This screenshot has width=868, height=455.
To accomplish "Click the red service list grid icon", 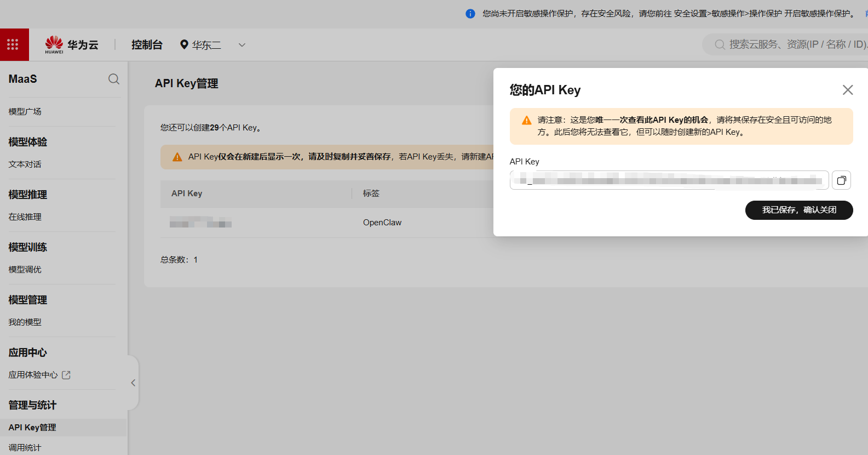I will 13,44.
